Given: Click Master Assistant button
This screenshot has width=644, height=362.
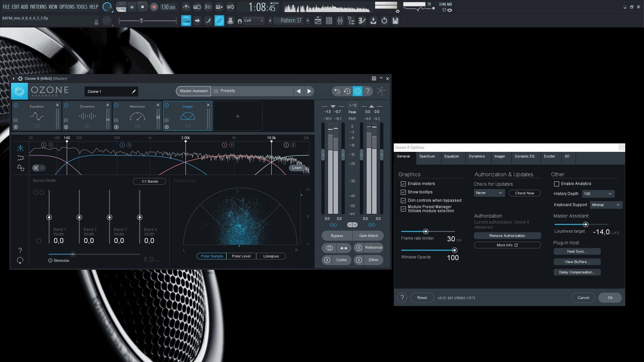Looking at the screenshot, I should [194, 91].
